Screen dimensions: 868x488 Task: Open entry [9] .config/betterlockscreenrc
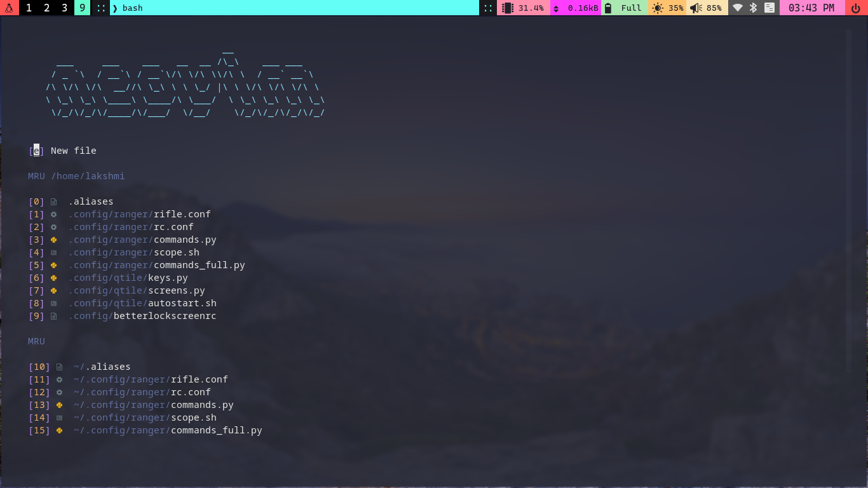tap(123, 316)
